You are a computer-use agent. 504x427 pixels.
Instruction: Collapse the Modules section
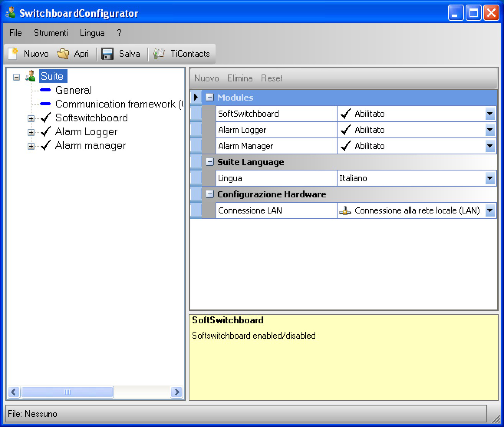pyautogui.click(x=209, y=98)
